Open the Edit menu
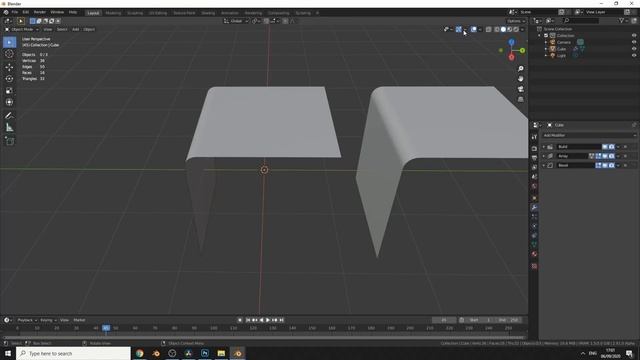Screen dimensions: 640x360 26,12
